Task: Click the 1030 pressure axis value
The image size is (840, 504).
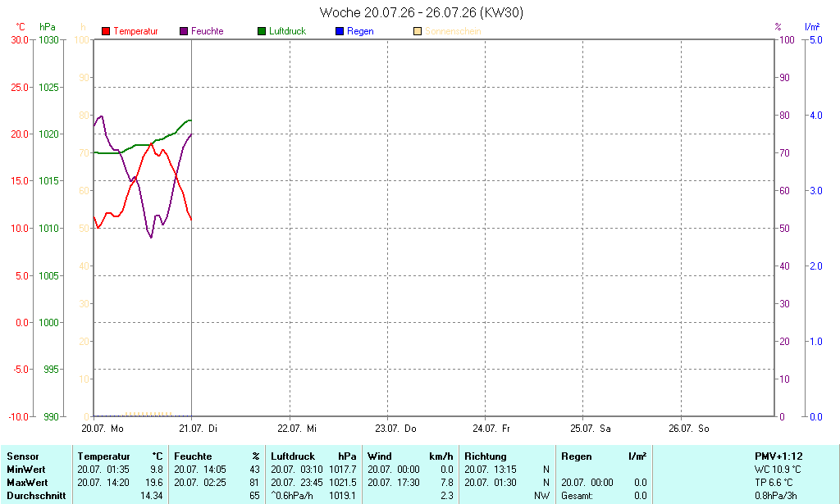Action: click(48, 40)
